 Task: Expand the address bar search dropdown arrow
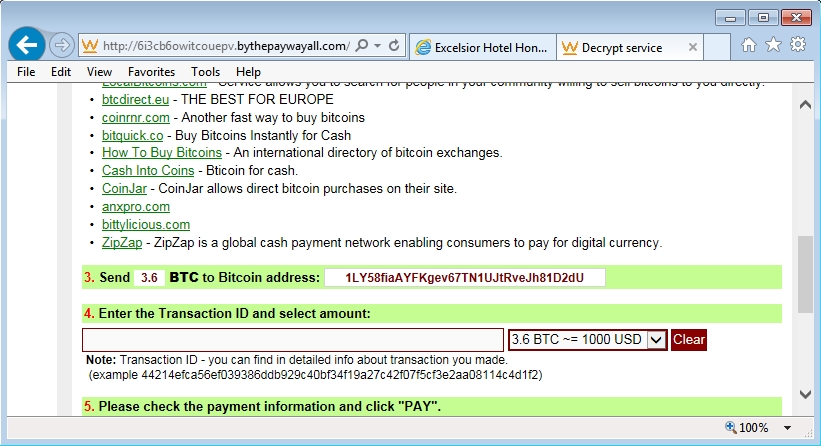pyautogui.click(x=376, y=46)
